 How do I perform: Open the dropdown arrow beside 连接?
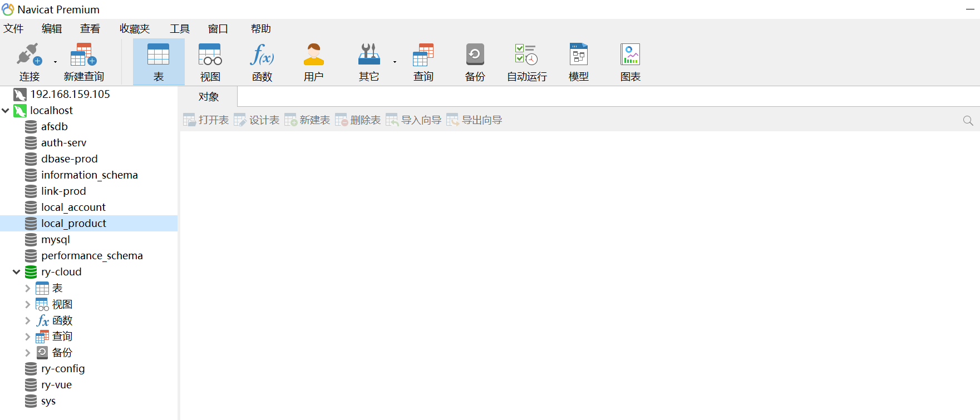click(55, 62)
